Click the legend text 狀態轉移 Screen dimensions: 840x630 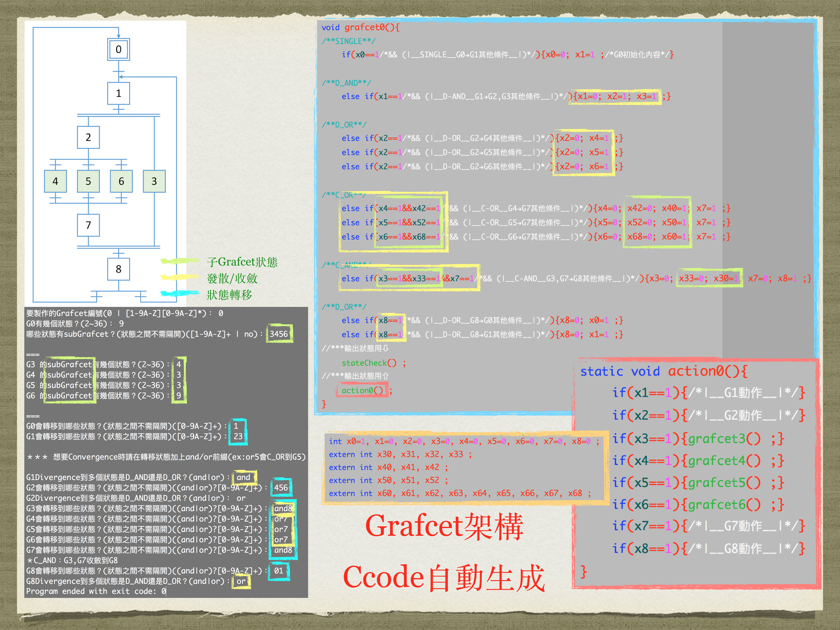[x=229, y=295]
